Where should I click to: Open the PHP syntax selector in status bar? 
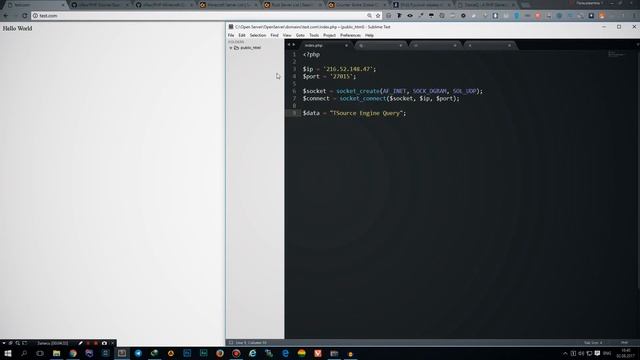[x=624, y=343]
